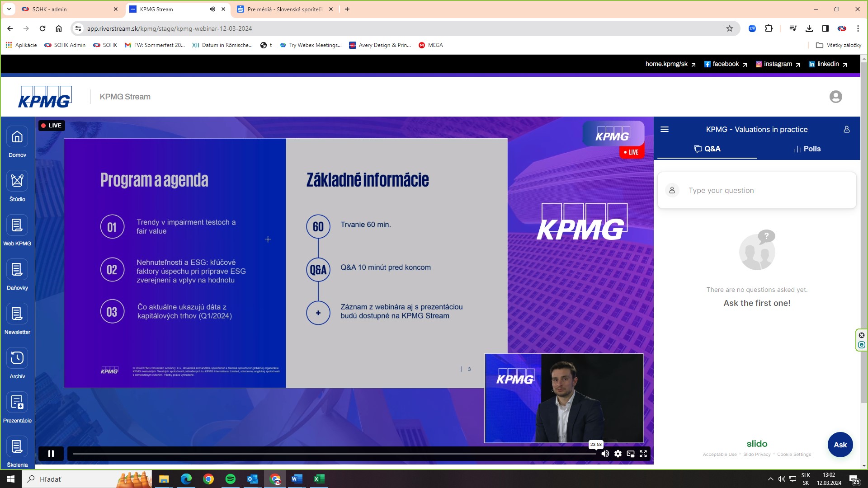Open Archív in the sidebar
Image resolution: width=868 pixels, height=488 pixels.
pyautogui.click(x=17, y=363)
